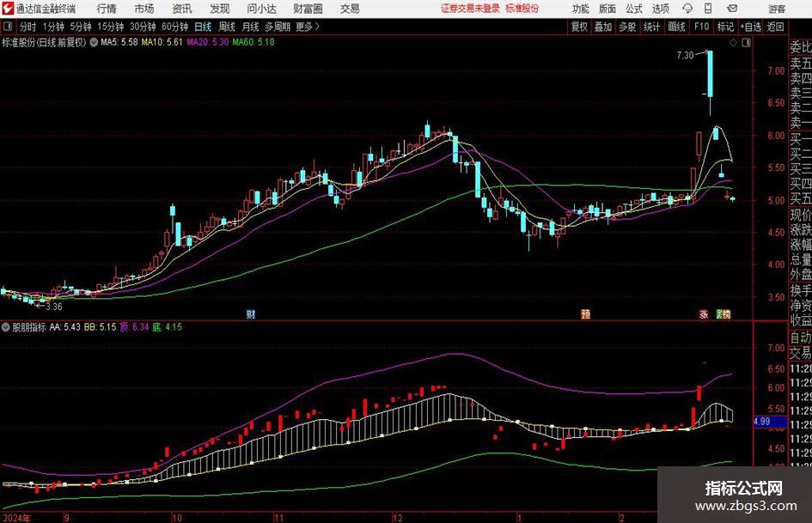Image resolution: width=812 pixels, height=523 pixels.
Task: Open the 财富圈 menu
Action: click(x=308, y=9)
